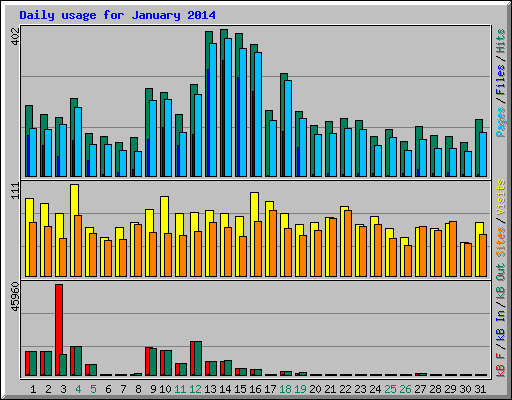Click the 111 middle axis value

15,191
